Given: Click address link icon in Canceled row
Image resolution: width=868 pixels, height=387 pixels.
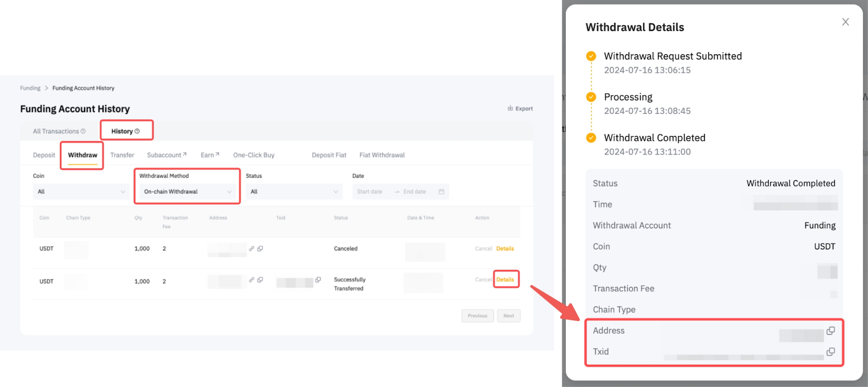Looking at the screenshot, I should tap(252, 249).
